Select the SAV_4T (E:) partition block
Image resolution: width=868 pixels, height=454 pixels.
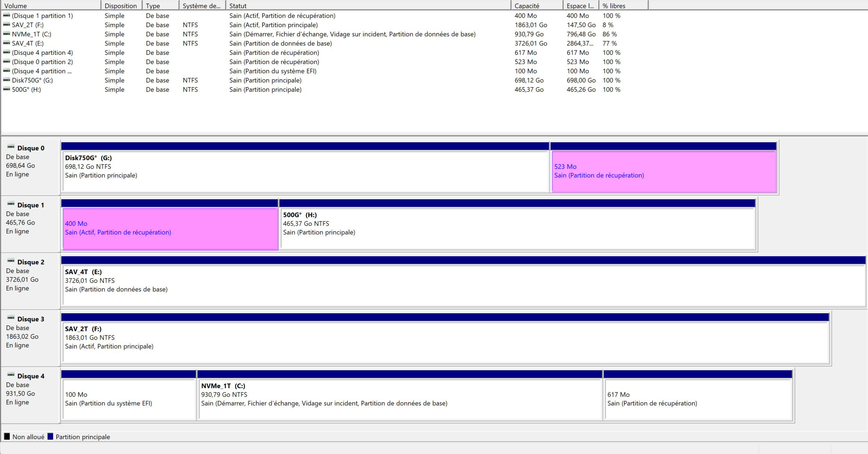pyautogui.click(x=463, y=285)
